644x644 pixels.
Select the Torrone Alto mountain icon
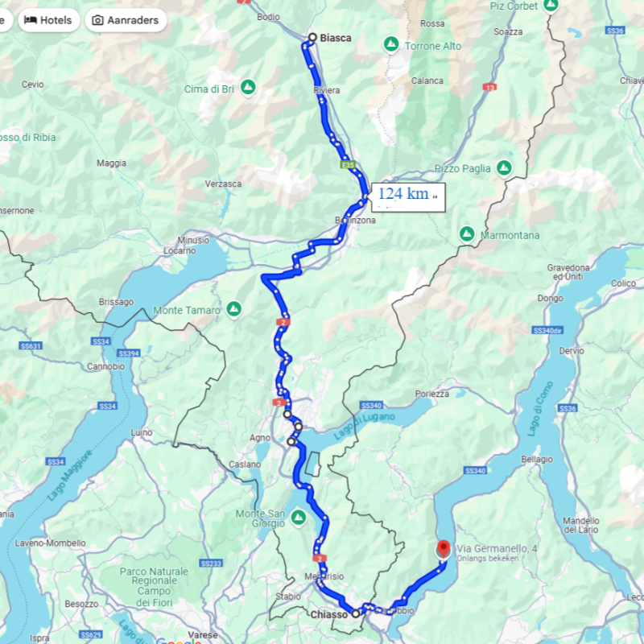point(391,43)
